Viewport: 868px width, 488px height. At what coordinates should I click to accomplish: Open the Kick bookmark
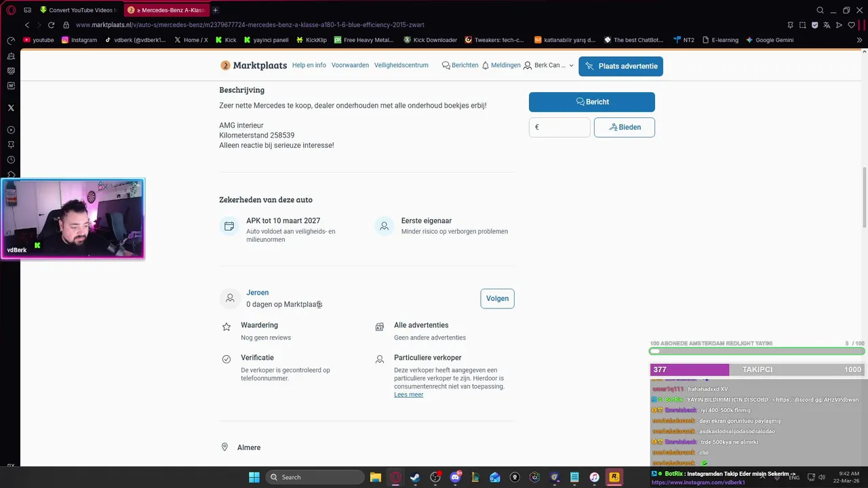point(226,40)
